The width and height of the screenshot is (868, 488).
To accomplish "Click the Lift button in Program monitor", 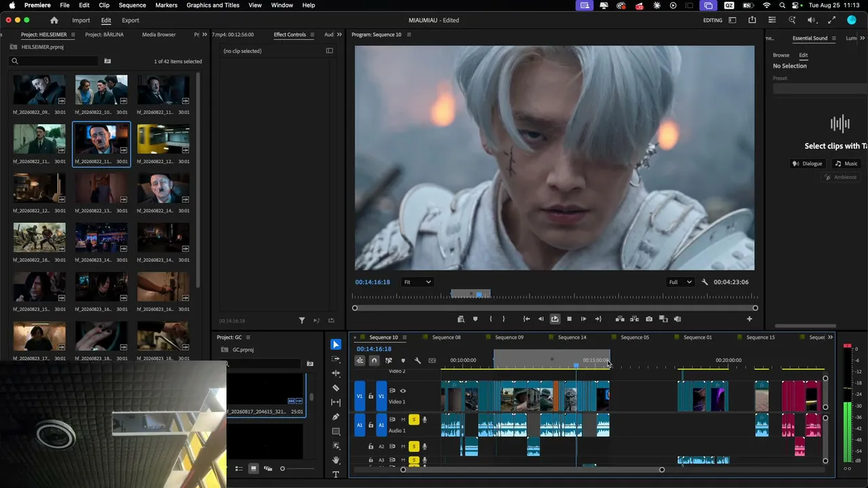I will (620, 319).
